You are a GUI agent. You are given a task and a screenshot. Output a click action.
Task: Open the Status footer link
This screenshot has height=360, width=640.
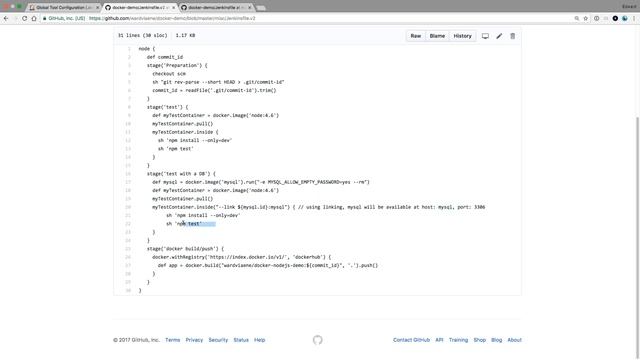[x=241, y=340]
